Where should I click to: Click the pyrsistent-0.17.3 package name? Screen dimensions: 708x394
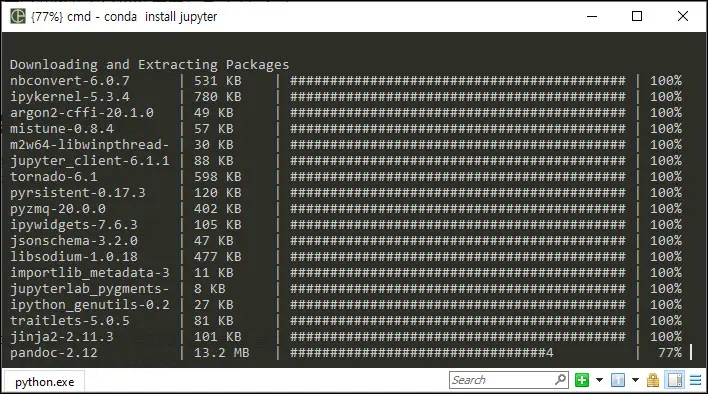[78, 193]
